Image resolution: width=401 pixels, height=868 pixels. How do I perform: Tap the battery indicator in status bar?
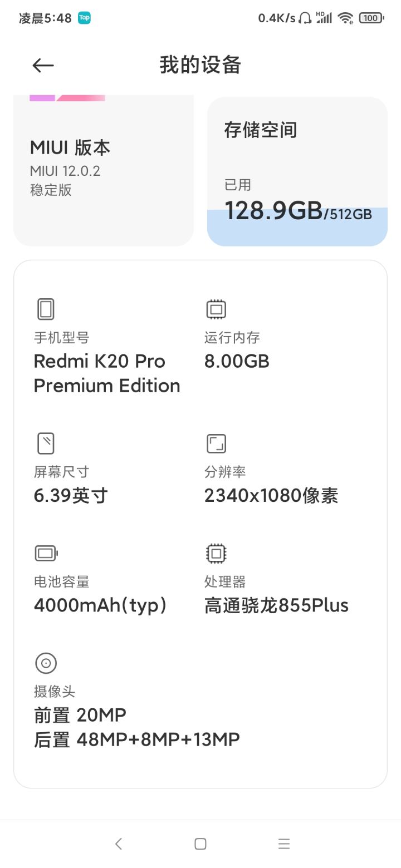pos(371,18)
